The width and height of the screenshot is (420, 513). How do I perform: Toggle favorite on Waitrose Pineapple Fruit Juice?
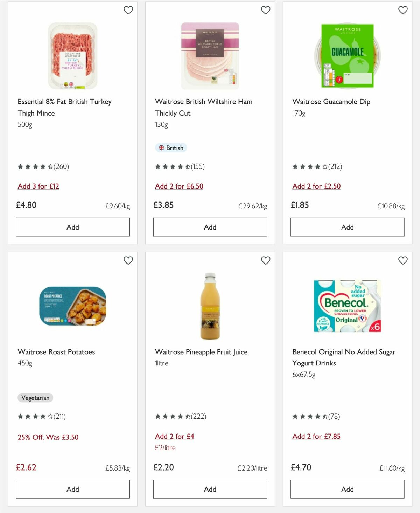click(x=266, y=261)
